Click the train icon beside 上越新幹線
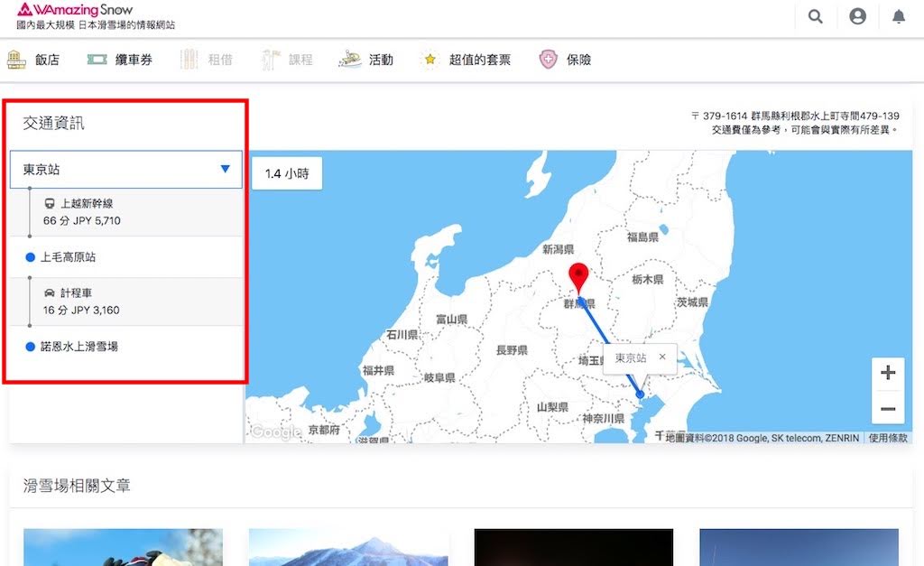The width and height of the screenshot is (924, 566). pyautogui.click(x=50, y=203)
